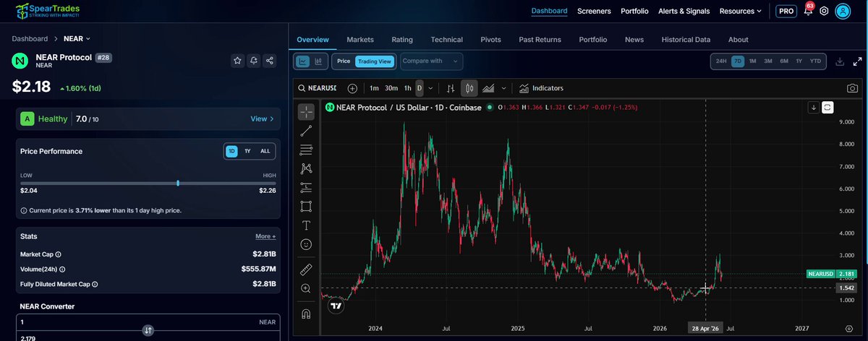
Task: Select the 1M chart range
Action: click(753, 61)
